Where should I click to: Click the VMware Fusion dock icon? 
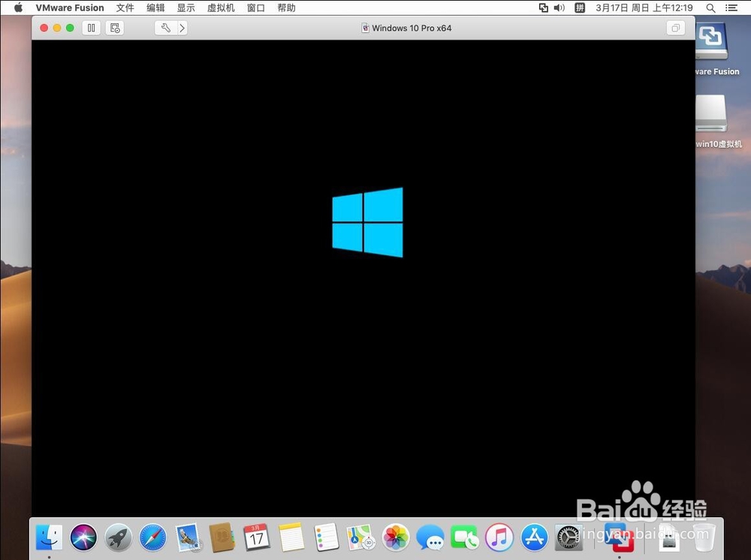point(619,537)
